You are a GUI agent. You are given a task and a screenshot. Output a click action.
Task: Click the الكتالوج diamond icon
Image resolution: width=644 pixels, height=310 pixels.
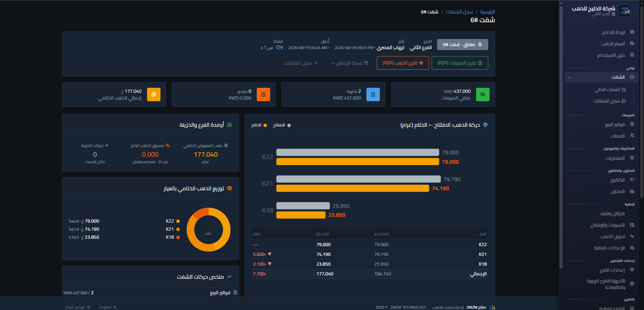[x=632, y=180]
